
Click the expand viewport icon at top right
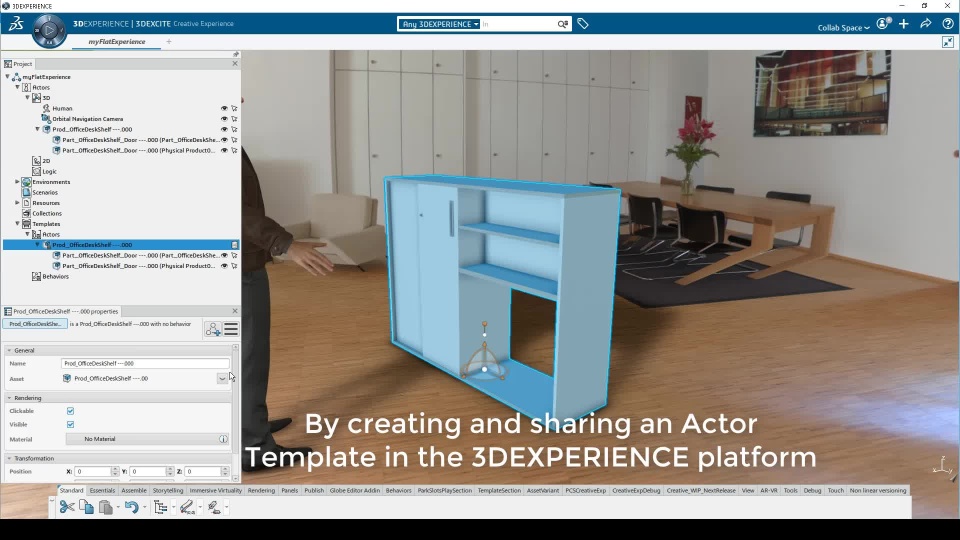click(948, 42)
